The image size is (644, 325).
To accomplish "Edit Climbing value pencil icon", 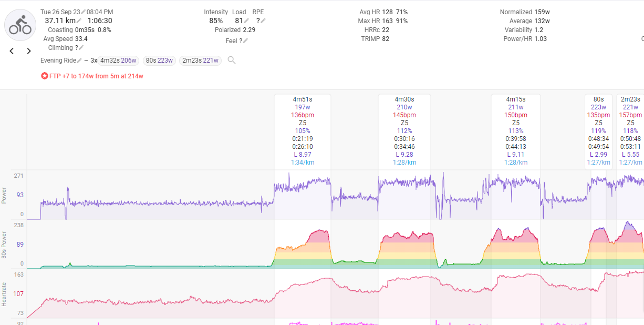I will [81, 48].
